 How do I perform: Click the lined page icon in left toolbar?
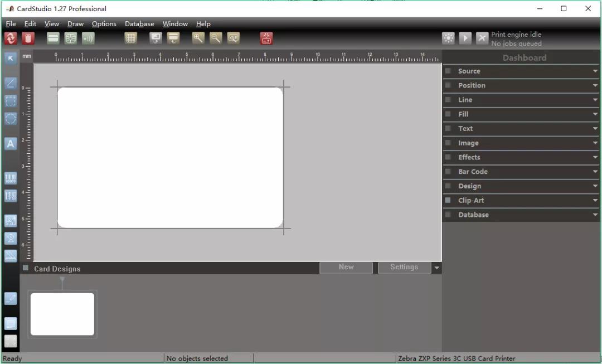click(11, 324)
